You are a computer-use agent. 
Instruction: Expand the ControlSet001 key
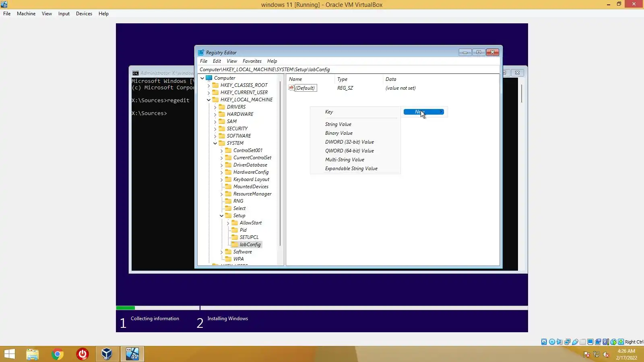click(x=221, y=150)
